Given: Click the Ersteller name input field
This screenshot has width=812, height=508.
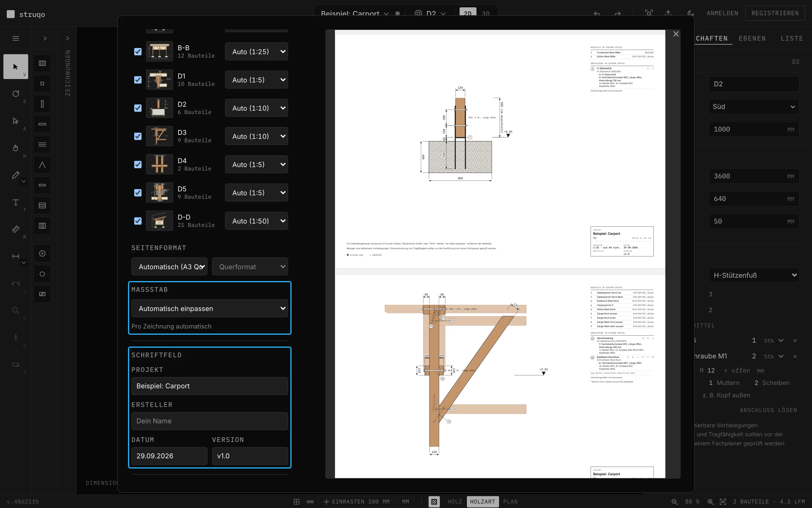Looking at the screenshot, I should 210,421.
